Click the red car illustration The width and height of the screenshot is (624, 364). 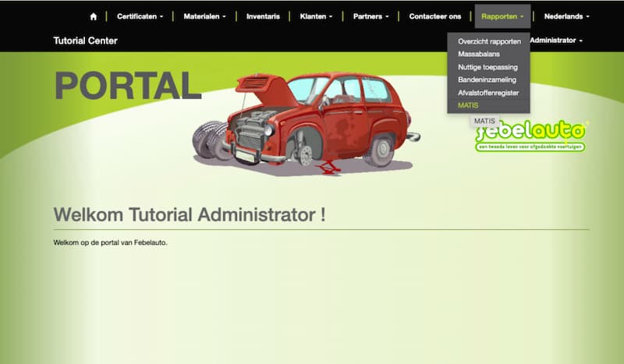click(307, 124)
